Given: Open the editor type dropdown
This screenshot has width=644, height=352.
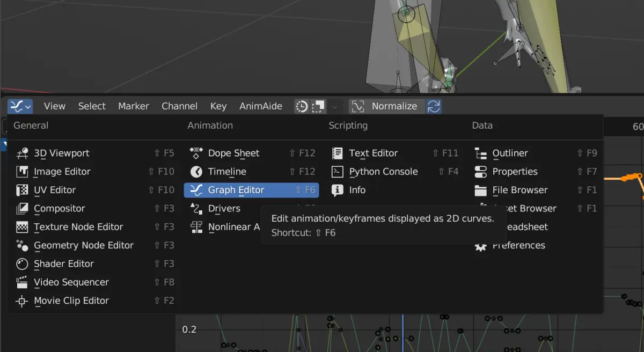Looking at the screenshot, I should click(20, 106).
